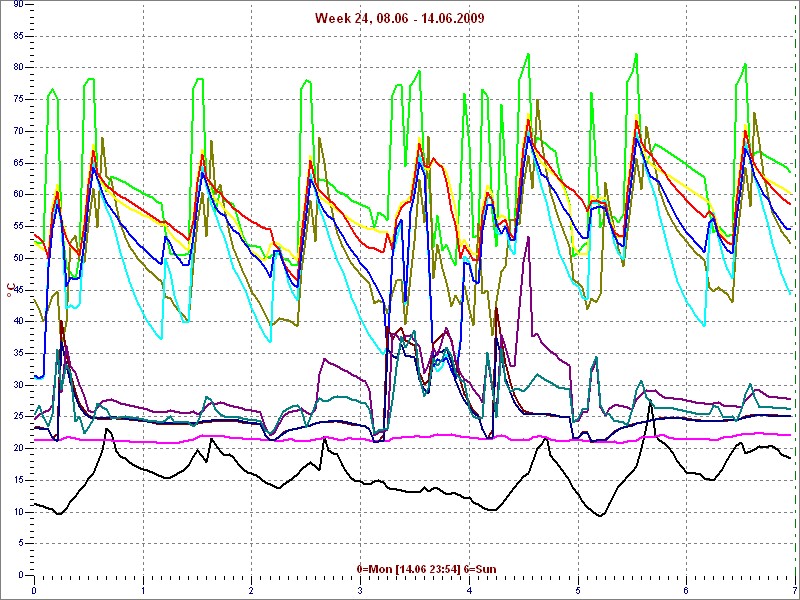The image size is (800, 600).
Task: Click the chart title "Week 24, 08.06 - 14.06.2009"
Action: [399, 18]
